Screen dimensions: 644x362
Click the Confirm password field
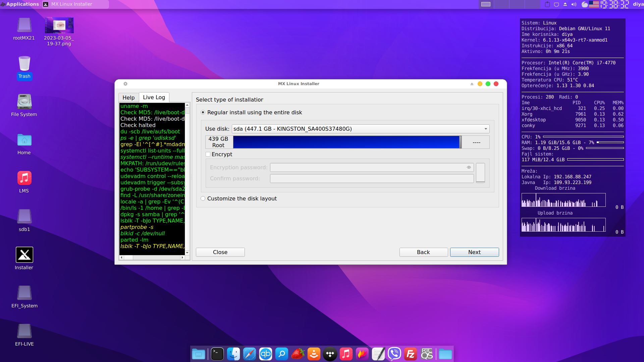[372, 179]
